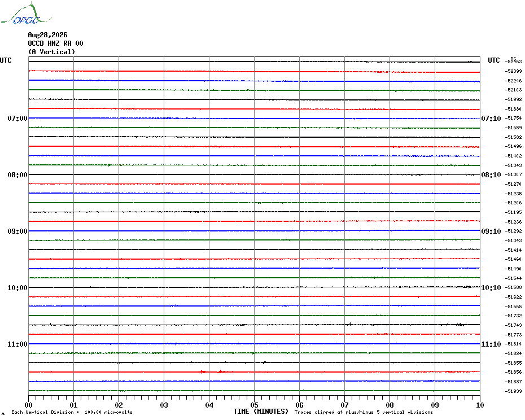
Task: Click the 10:00 time label
Action: click(x=17, y=288)
